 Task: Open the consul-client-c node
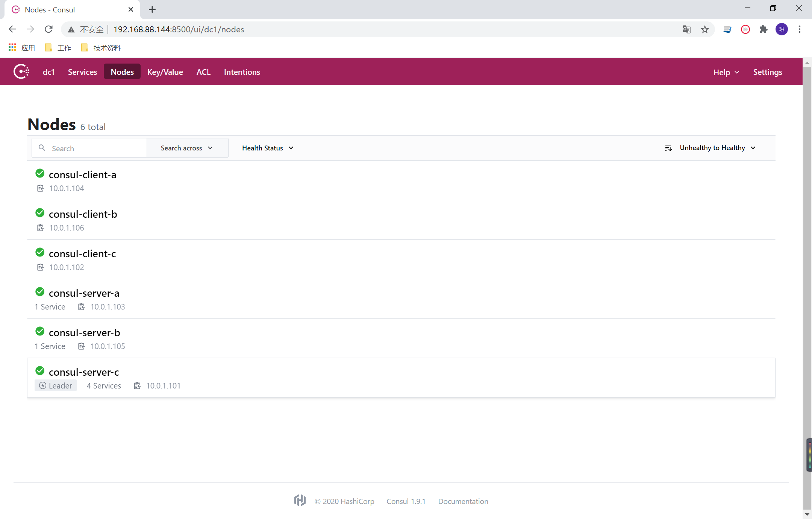point(82,254)
